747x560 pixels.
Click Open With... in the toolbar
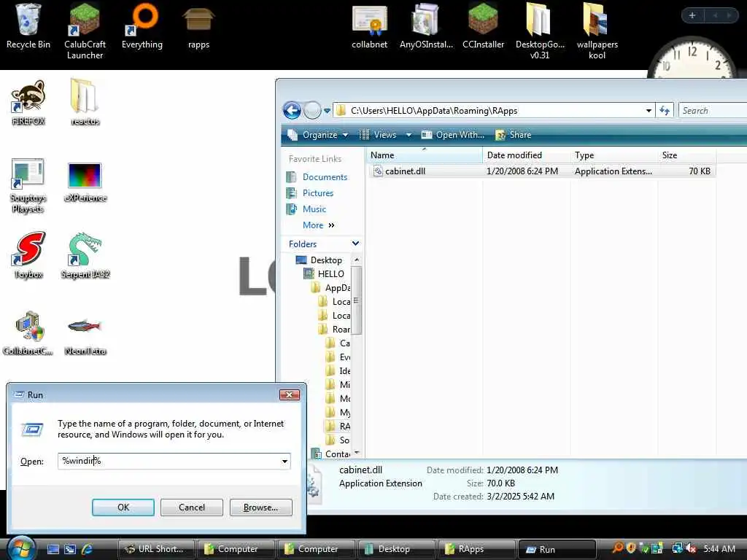coord(453,135)
